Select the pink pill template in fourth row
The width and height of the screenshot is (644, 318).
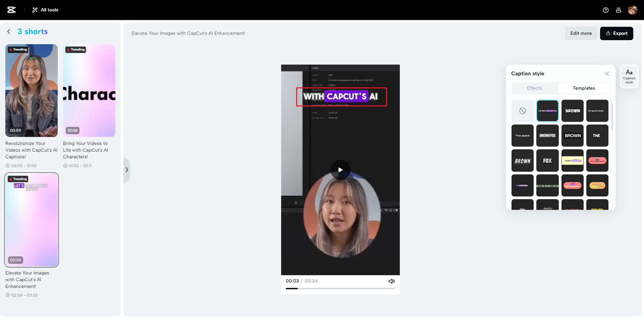[573, 185]
